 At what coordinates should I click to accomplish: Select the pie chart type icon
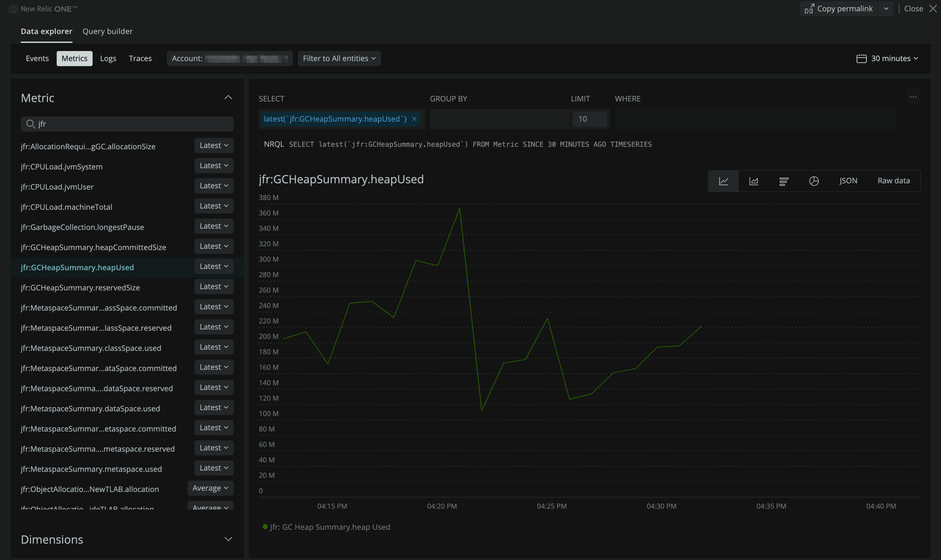coord(814,181)
